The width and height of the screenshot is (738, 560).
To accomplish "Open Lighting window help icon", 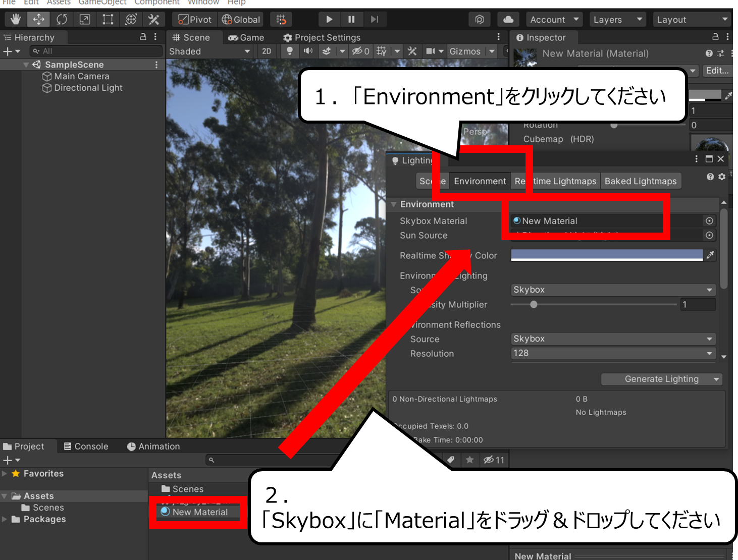I will tap(710, 177).
